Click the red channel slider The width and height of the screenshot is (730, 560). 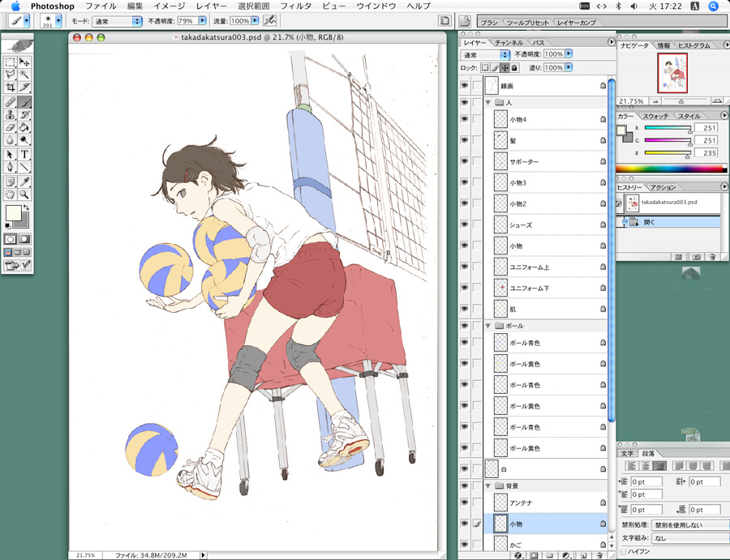pos(668,127)
